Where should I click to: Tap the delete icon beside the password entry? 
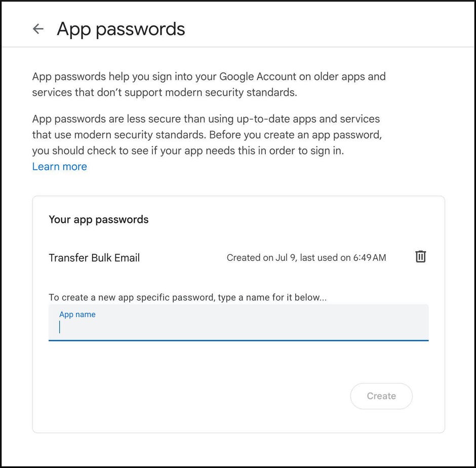coord(420,257)
